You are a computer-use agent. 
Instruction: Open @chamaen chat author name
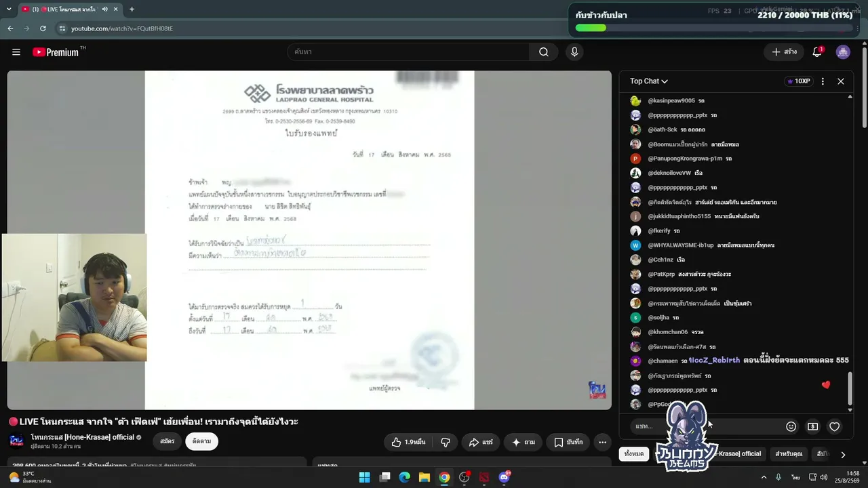(663, 361)
